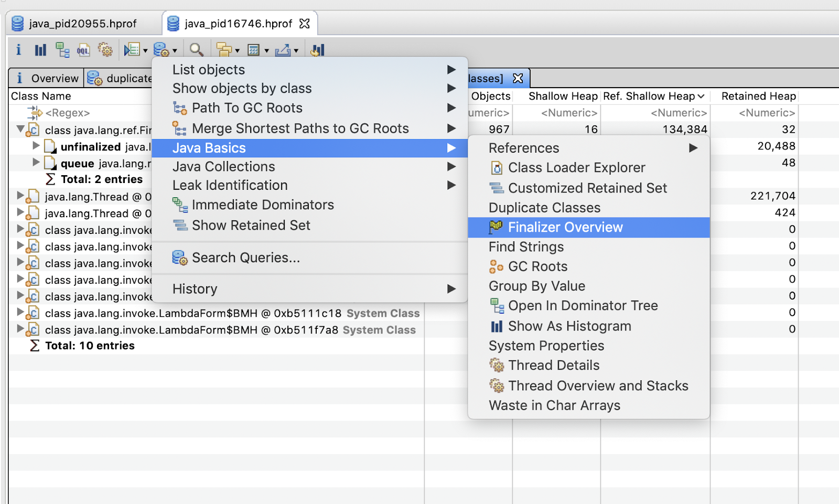Choose Thread Overview and Stacks
The height and width of the screenshot is (504, 839).
(x=598, y=385)
